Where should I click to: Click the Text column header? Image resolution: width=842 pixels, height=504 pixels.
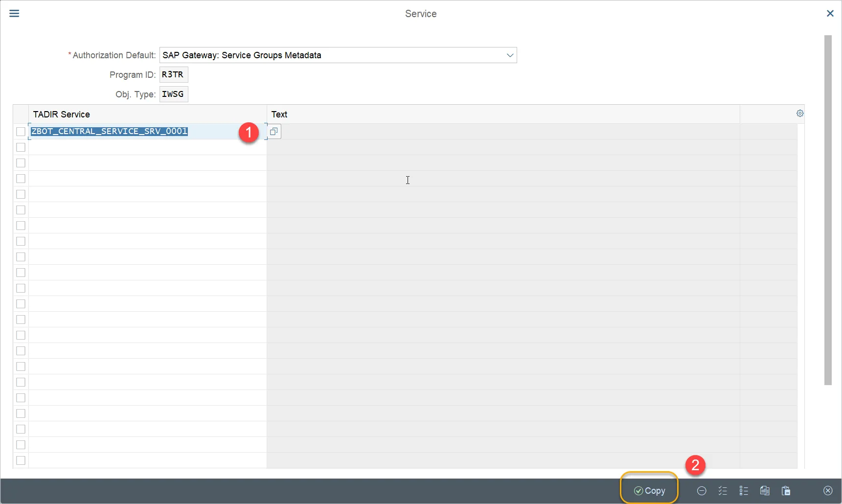(x=503, y=115)
